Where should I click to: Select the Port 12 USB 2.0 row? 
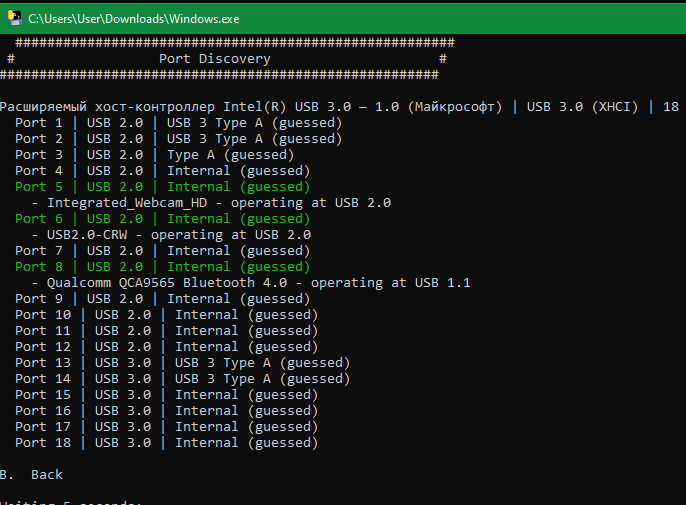click(166, 347)
